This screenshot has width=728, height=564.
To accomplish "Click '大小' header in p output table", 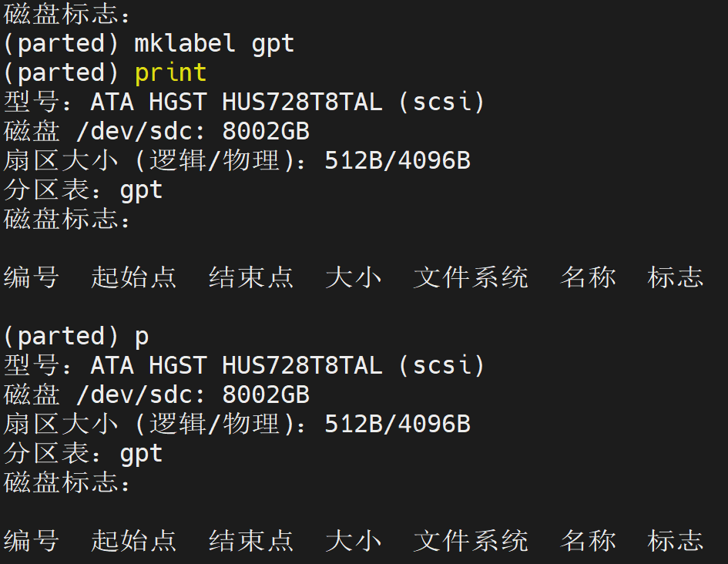I will click(354, 541).
